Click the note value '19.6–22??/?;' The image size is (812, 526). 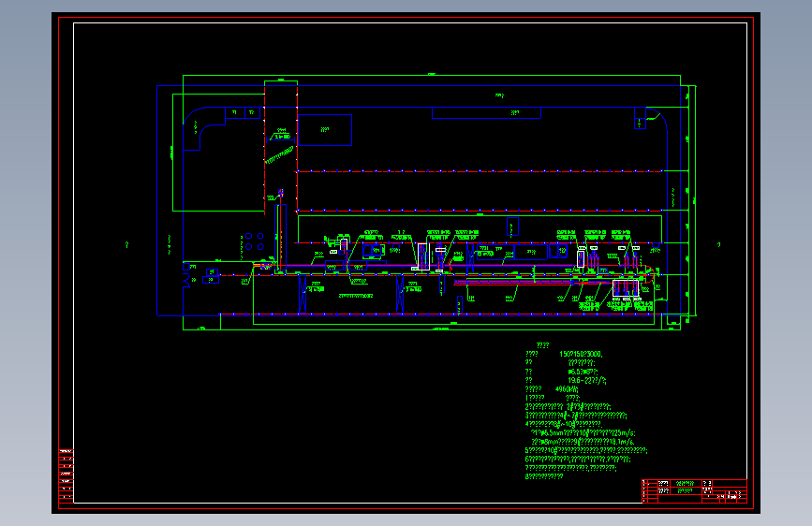(586, 381)
